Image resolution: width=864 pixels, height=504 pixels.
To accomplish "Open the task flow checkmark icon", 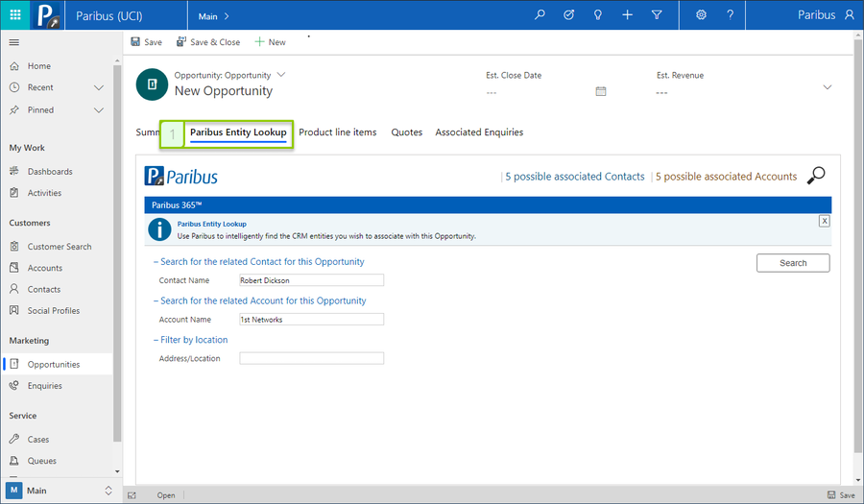I will (x=568, y=14).
